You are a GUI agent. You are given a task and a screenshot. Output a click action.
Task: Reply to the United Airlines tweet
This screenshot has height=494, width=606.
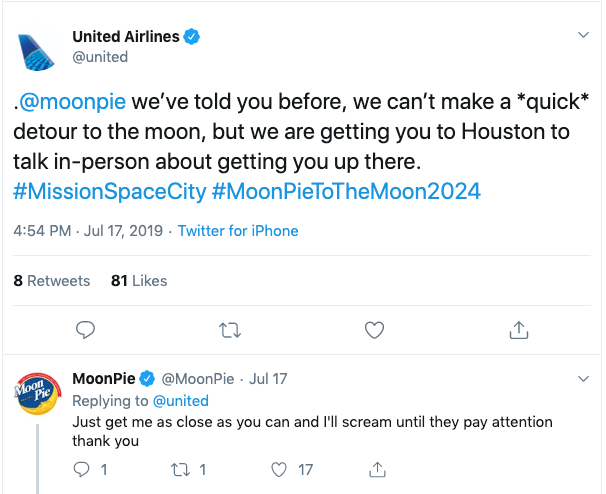[x=86, y=329]
